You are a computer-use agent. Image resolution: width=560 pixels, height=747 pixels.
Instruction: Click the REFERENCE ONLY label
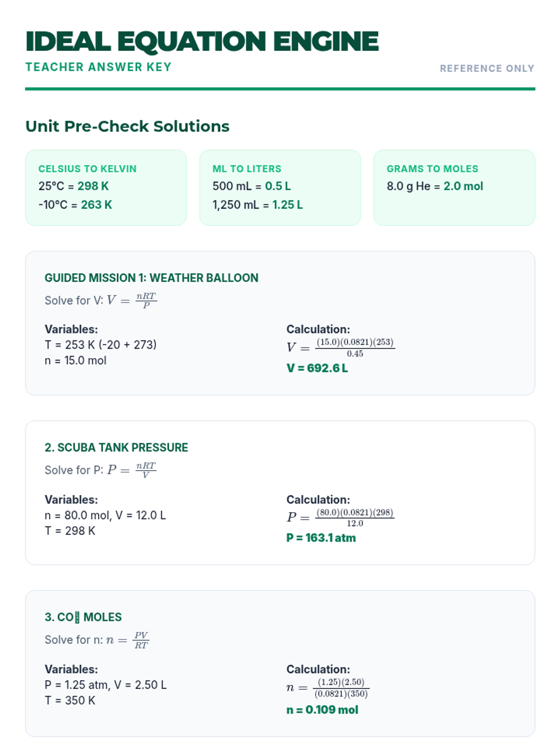[487, 69]
